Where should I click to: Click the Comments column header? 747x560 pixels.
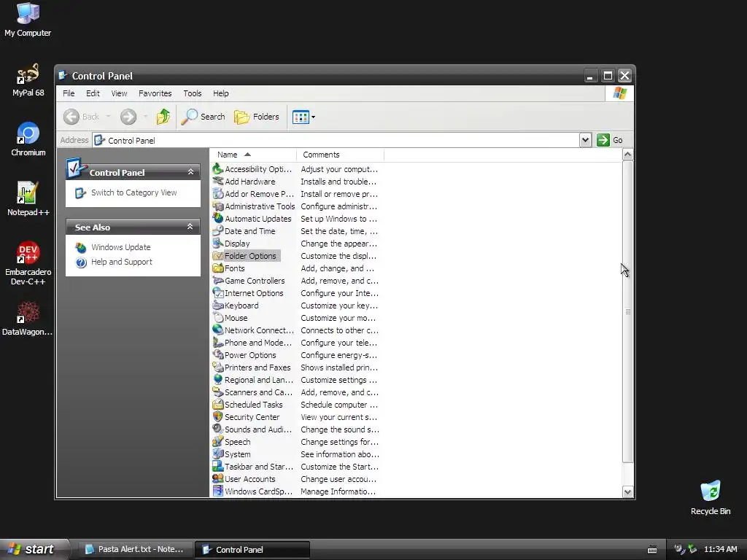pos(340,155)
